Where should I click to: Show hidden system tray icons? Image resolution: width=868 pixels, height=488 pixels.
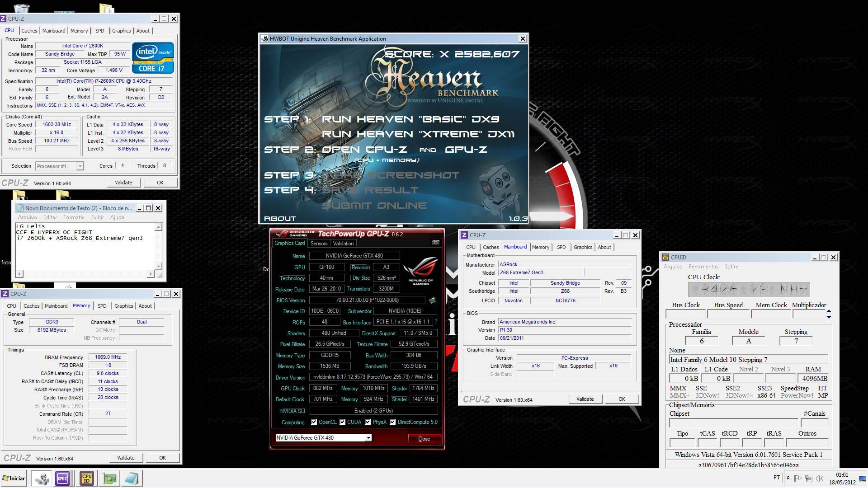tap(788, 478)
